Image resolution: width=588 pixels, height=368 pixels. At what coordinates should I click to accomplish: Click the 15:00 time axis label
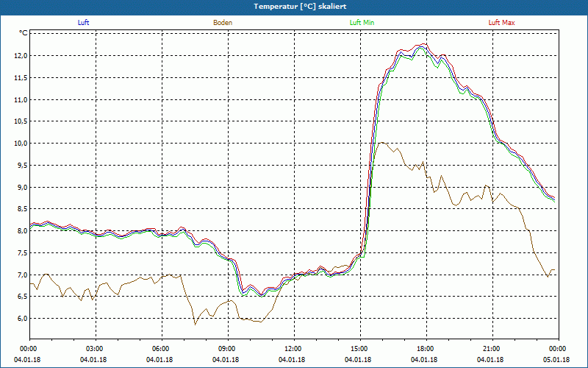[x=361, y=349]
